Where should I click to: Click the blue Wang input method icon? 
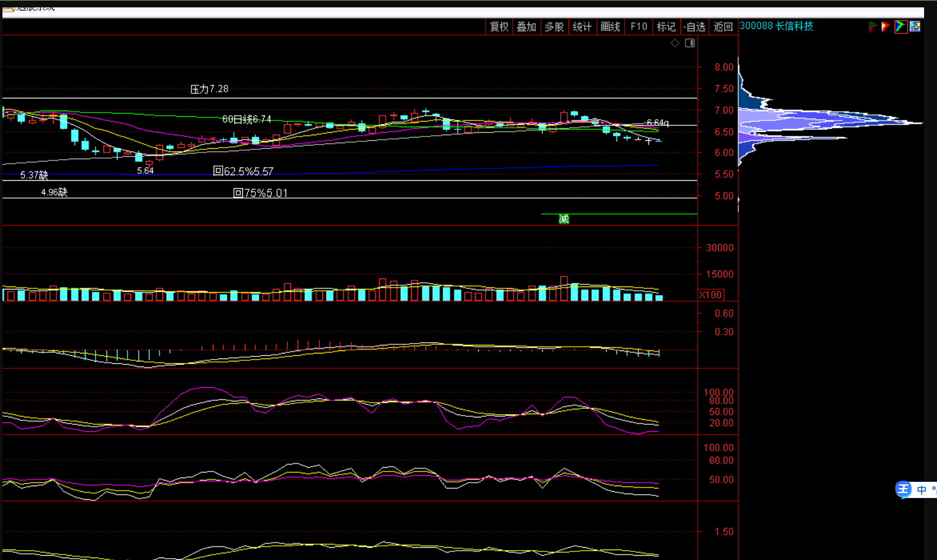[x=903, y=489]
